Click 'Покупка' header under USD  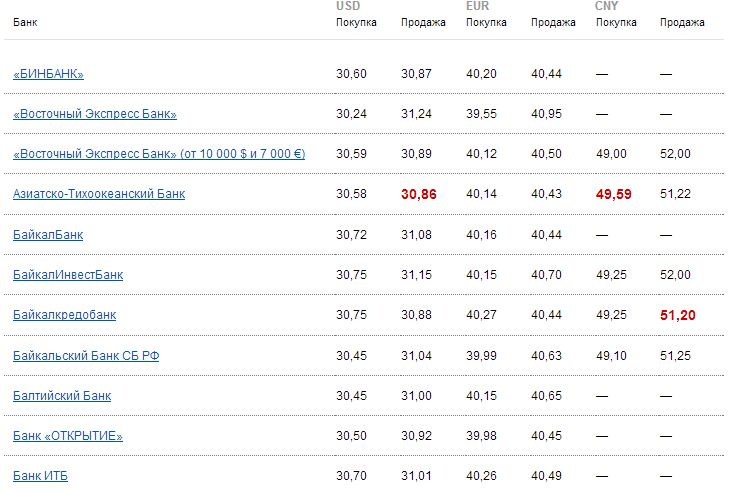(x=356, y=22)
